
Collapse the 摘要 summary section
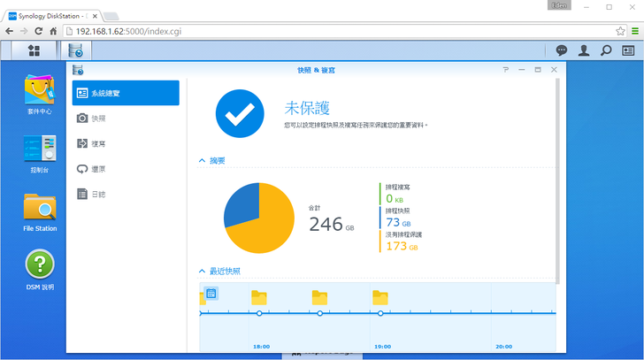(203, 161)
